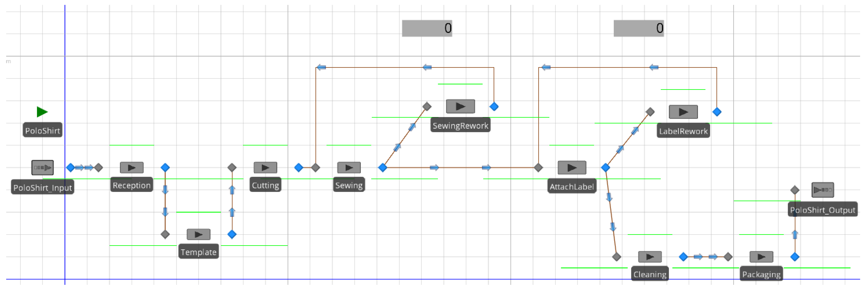Select the Packaging server icon
Screen dimensions: 868x294
761,257
